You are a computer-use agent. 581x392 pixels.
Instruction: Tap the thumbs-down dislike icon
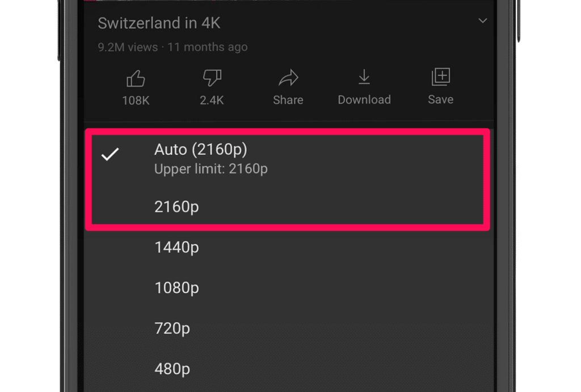click(x=212, y=78)
